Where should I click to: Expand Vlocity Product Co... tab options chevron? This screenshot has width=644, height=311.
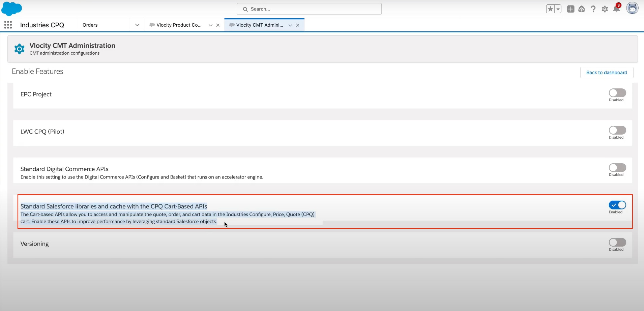coord(210,25)
